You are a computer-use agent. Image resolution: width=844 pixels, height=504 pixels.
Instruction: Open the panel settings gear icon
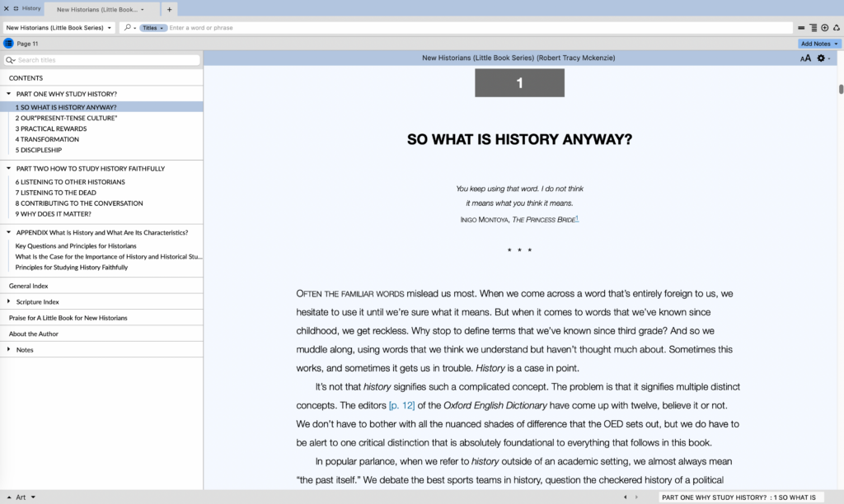coord(821,58)
